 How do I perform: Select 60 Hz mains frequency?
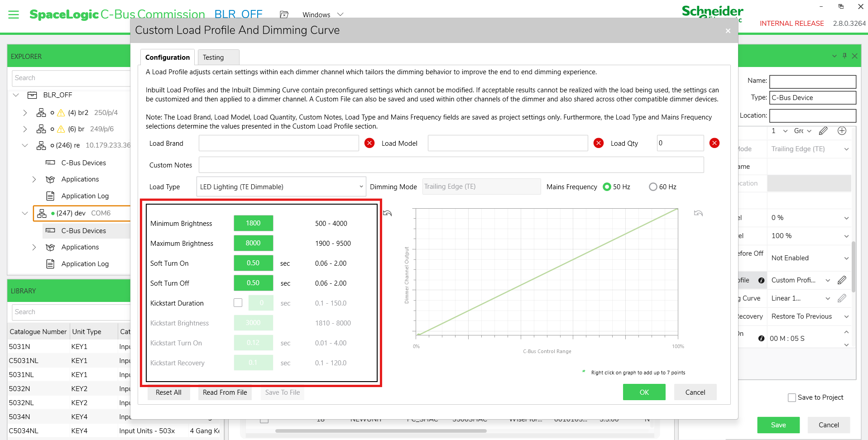(x=653, y=187)
